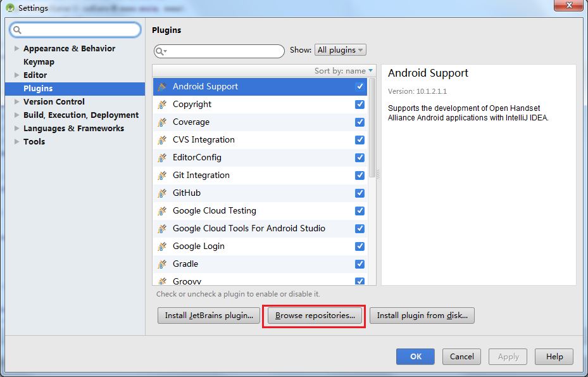Open the Editor settings category

35,75
